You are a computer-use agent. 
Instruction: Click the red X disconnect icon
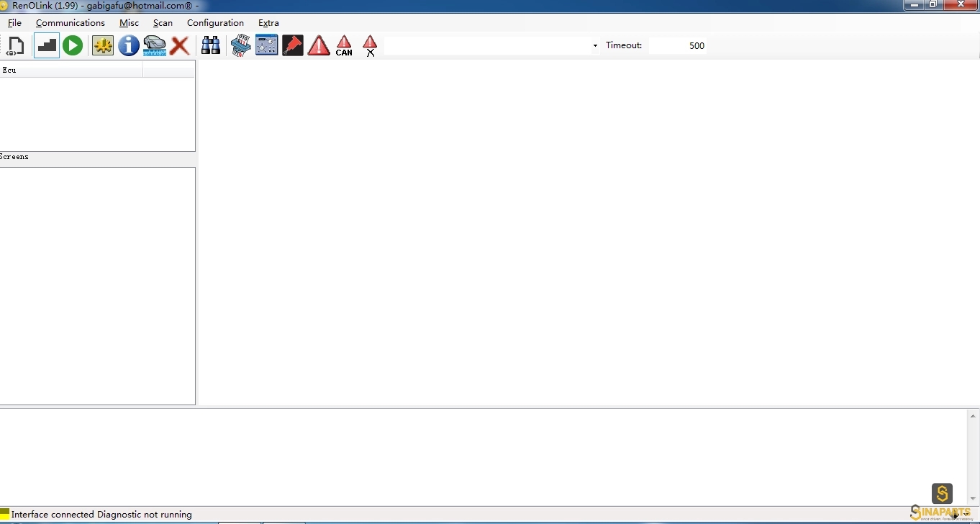click(180, 46)
